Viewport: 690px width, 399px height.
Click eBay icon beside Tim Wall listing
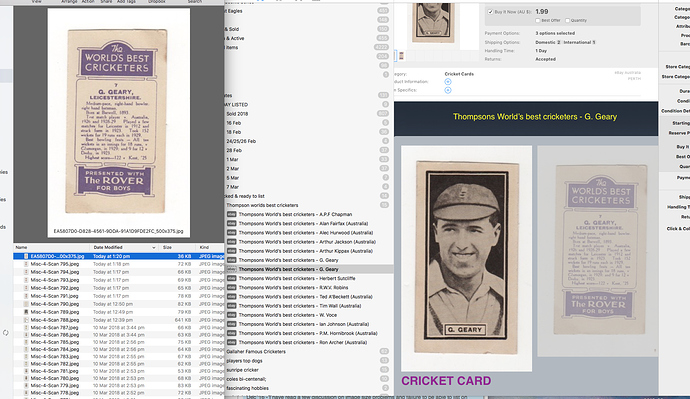pyautogui.click(x=231, y=306)
